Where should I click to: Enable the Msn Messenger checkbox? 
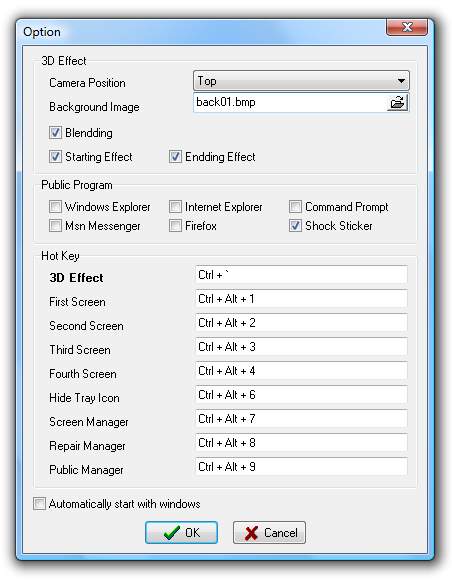tap(55, 225)
